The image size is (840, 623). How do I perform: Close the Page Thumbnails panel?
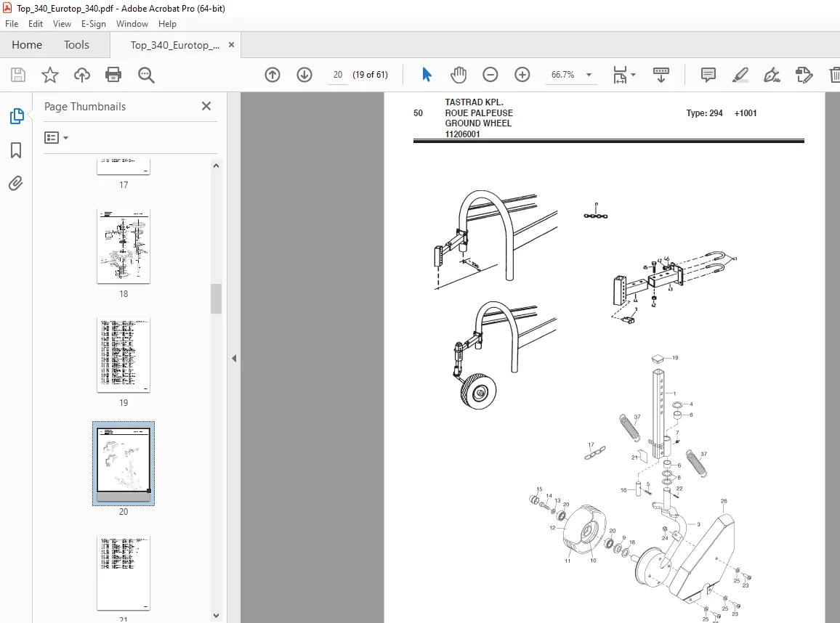click(206, 106)
